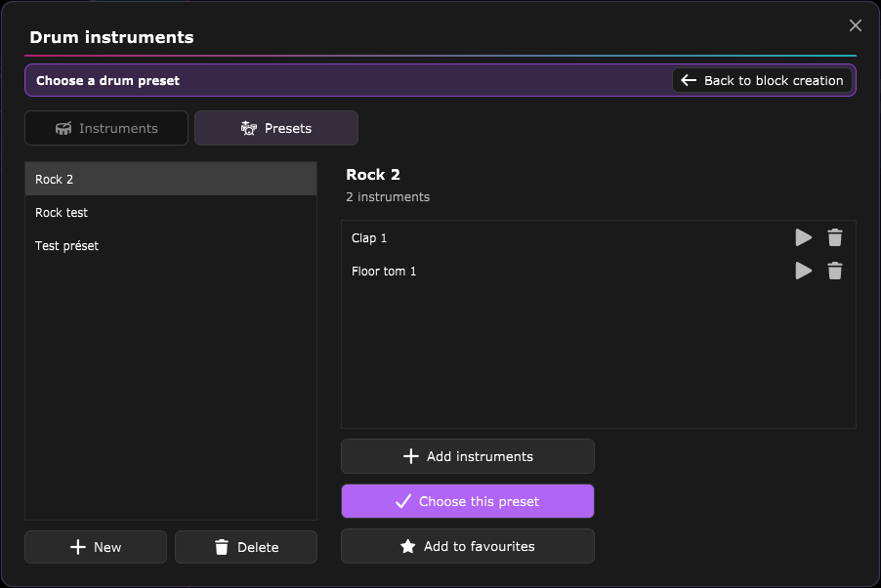Preview the Floor tom 1 sound
This screenshot has height=588, width=881.
804,271
